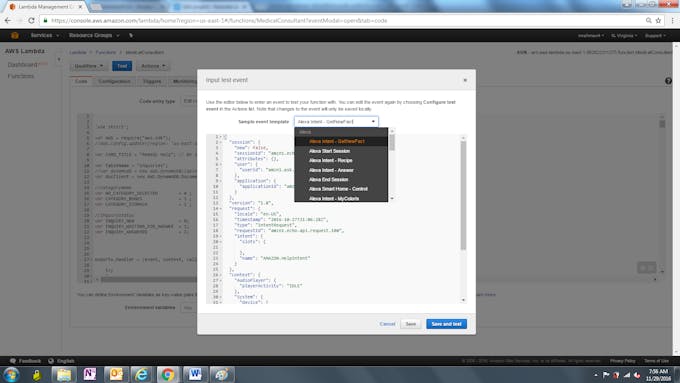The width and height of the screenshot is (680, 383).
Task: Click the yellow padlock taskbar icon
Action: click(37, 375)
